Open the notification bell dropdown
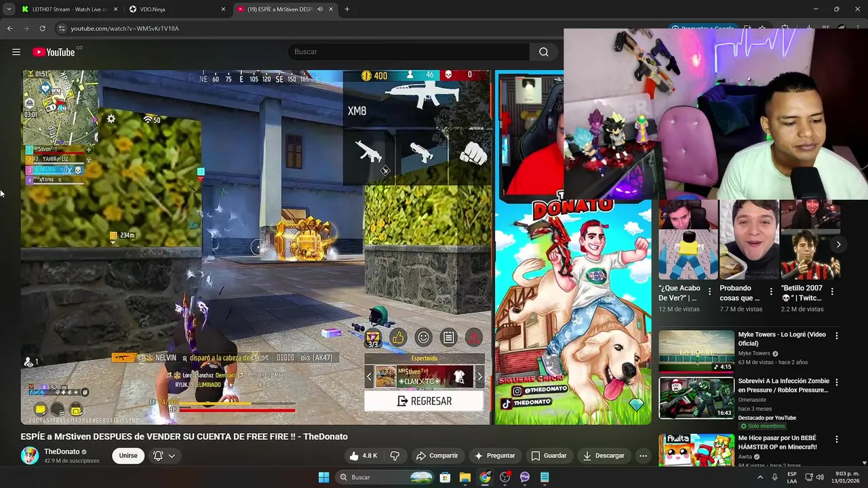The height and width of the screenshot is (488, 868). coord(164,455)
